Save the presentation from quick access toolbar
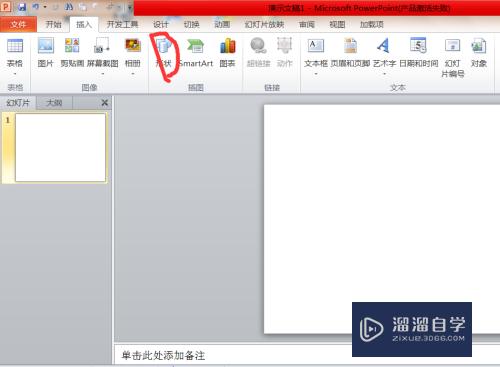Image resolution: width=500 pixels, height=367 pixels. coord(22,7)
